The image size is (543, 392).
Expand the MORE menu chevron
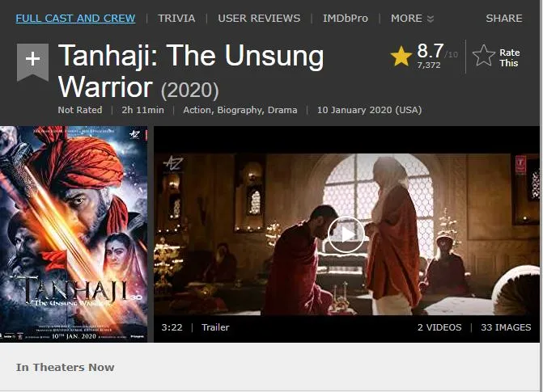coord(431,19)
